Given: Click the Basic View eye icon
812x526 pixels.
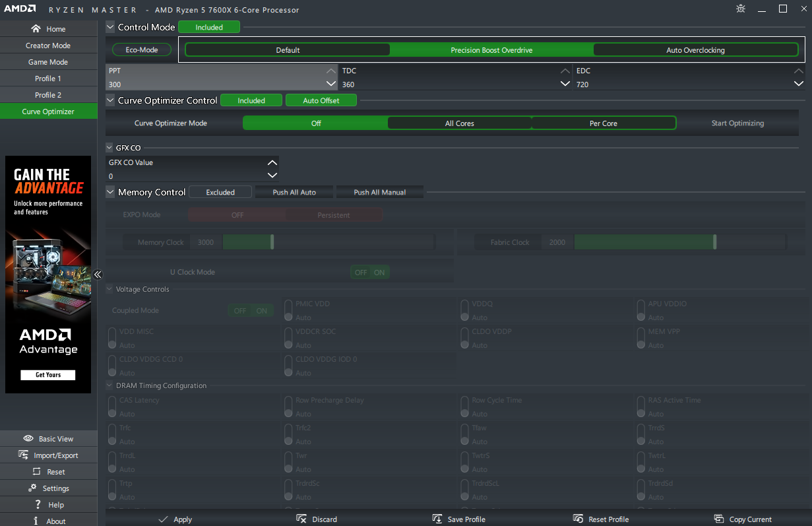Looking at the screenshot, I should [x=28, y=438].
